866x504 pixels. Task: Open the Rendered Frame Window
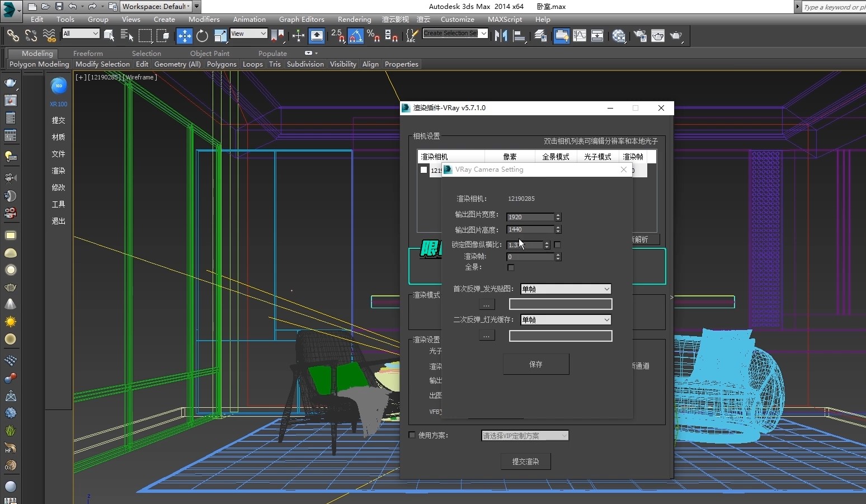658,36
